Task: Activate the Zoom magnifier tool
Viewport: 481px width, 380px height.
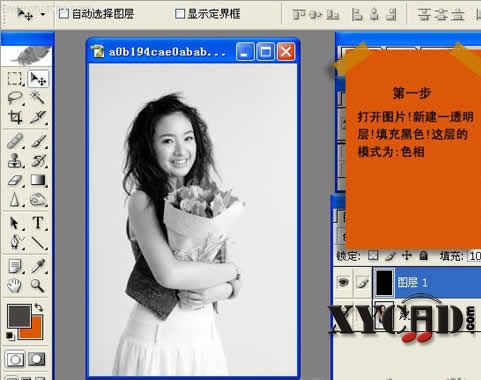Action: click(37, 286)
